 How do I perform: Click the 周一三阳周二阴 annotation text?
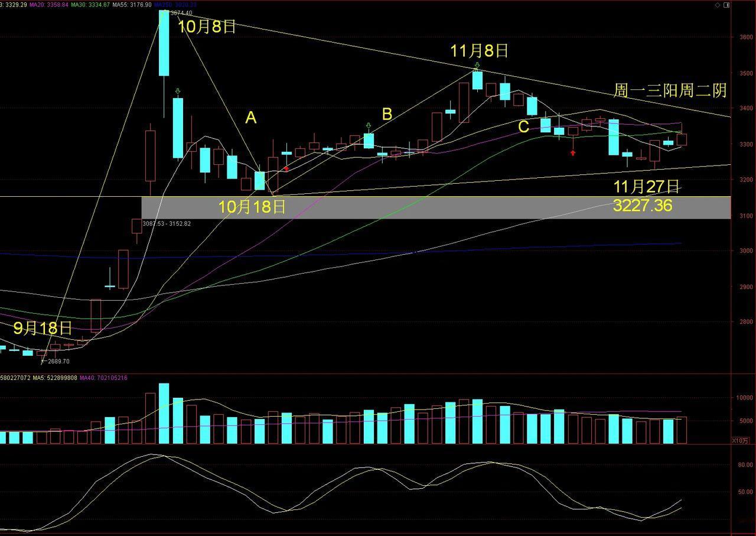pyautogui.click(x=670, y=90)
